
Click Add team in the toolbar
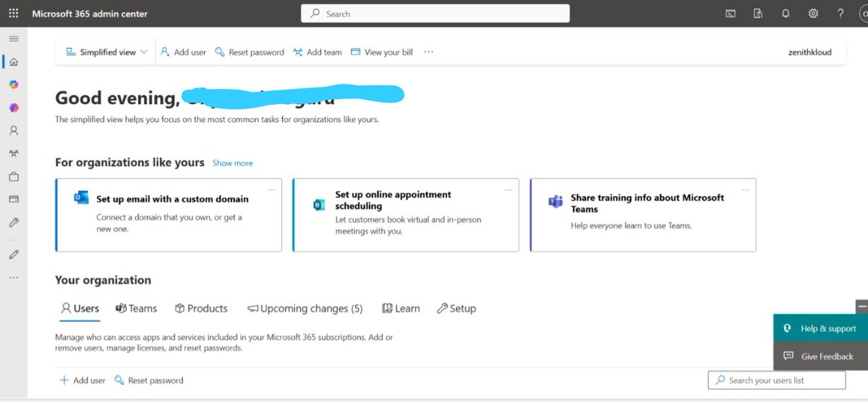317,52
